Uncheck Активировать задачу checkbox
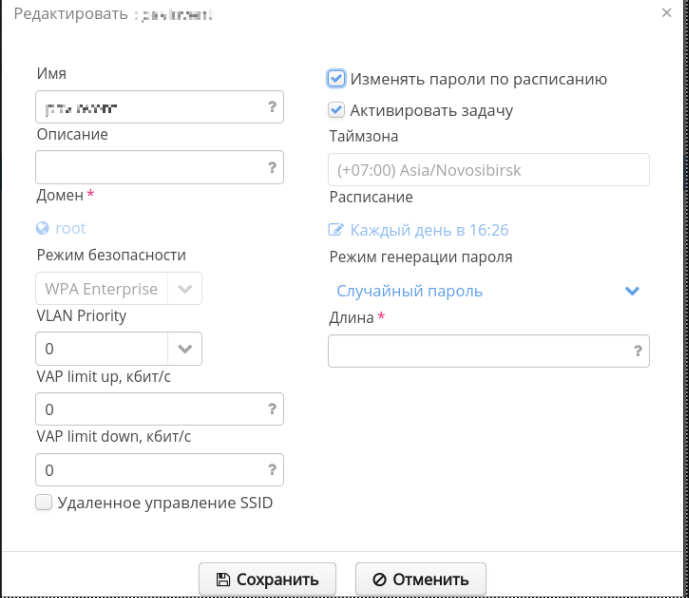Viewport: 689px width, 598px height. click(x=337, y=110)
